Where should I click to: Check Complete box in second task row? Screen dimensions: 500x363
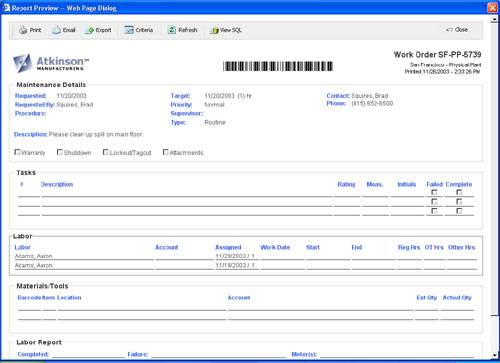pyautogui.click(x=459, y=202)
